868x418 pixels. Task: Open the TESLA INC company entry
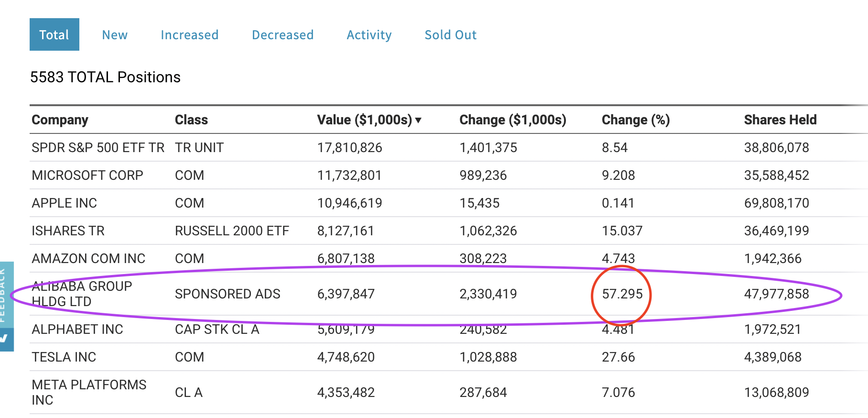(64, 357)
